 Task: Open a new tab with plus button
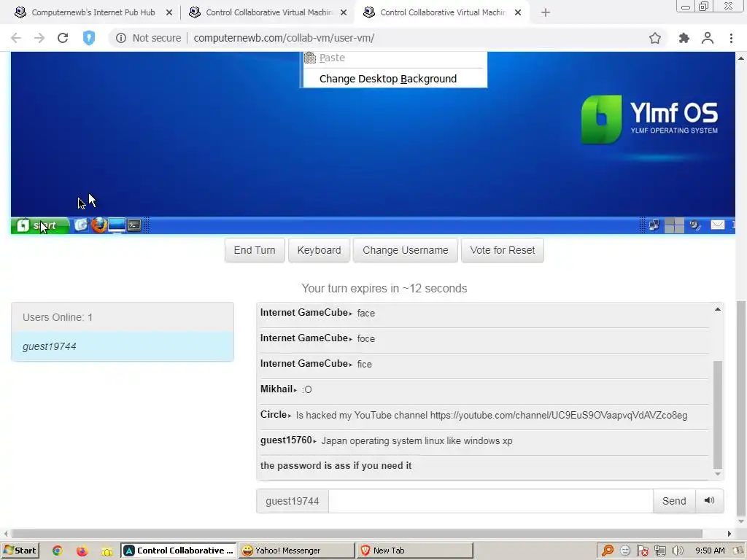(x=546, y=13)
